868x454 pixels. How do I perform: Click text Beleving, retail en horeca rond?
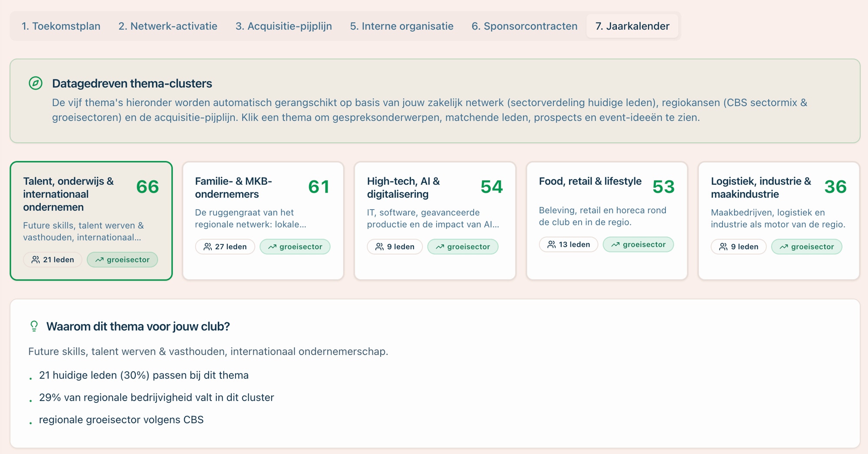point(602,216)
